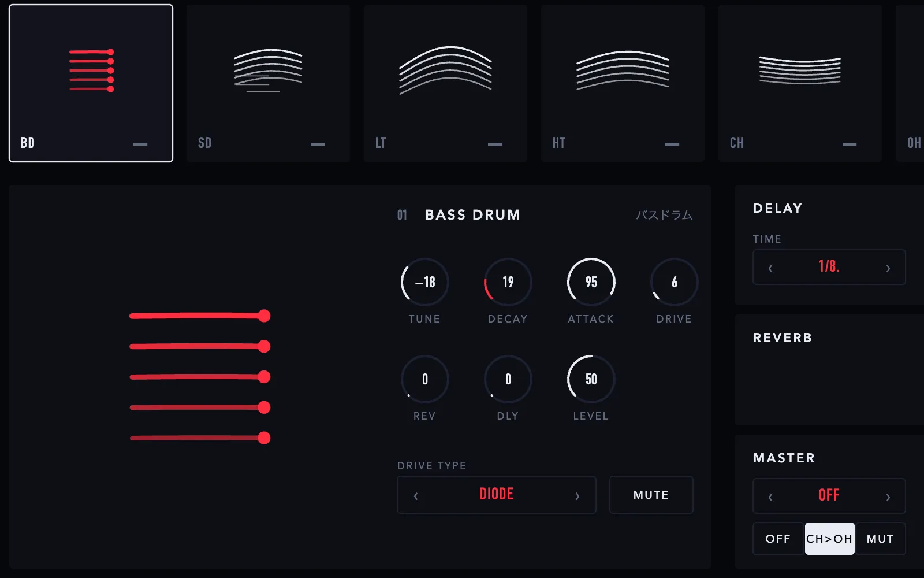Image resolution: width=924 pixels, height=578 pixels.
Task: Click the DECAY knob showing 19
Action: pyautogui.click(x=508, y=282)
